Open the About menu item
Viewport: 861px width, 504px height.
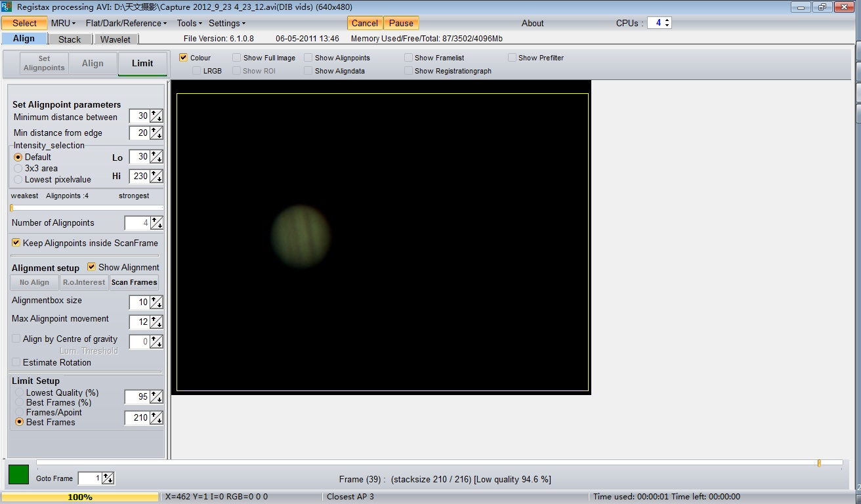tap(533, 23)
